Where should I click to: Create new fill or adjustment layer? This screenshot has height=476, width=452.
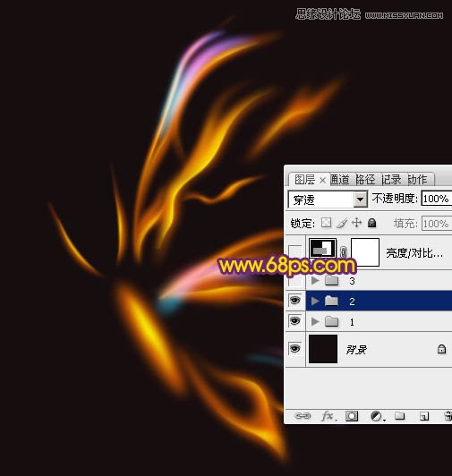click(x=378, y=416)
